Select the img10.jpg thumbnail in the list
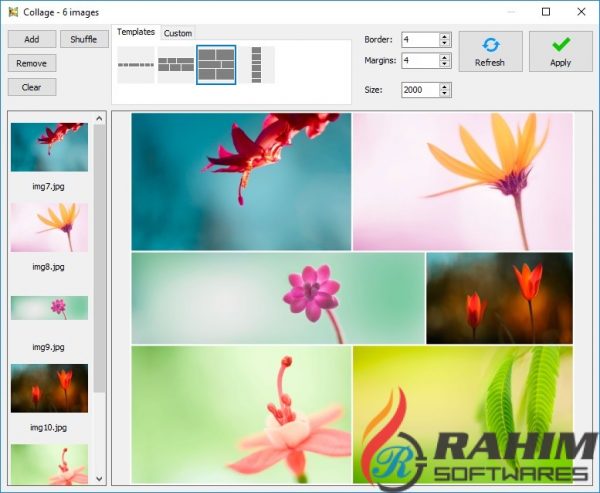The width and height of the screenshot is (600, 493). 49,388
